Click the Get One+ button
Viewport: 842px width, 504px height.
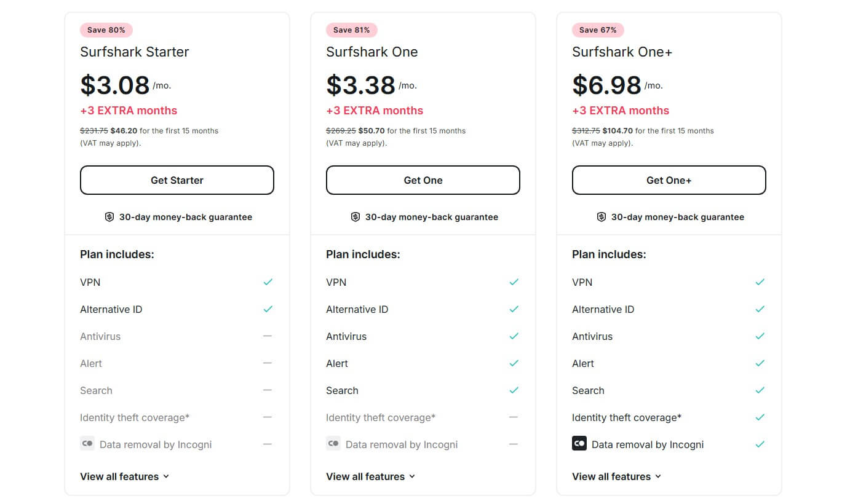[x=669, y=179]
